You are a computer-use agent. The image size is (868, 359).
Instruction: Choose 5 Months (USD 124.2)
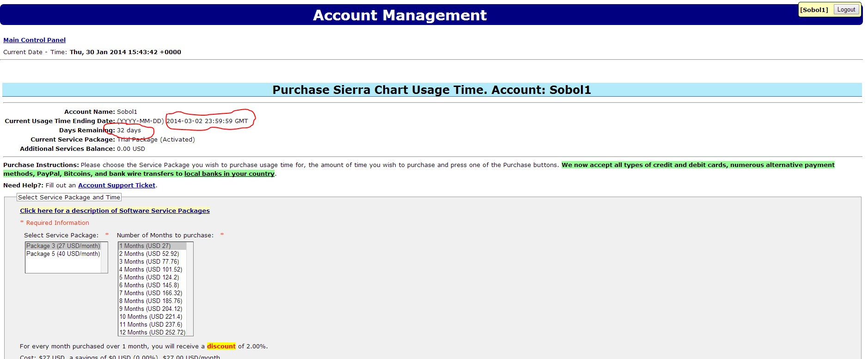click(152, 278)
